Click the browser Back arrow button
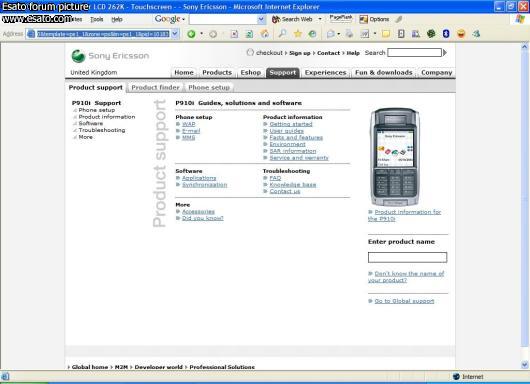 tap(191, 34)
